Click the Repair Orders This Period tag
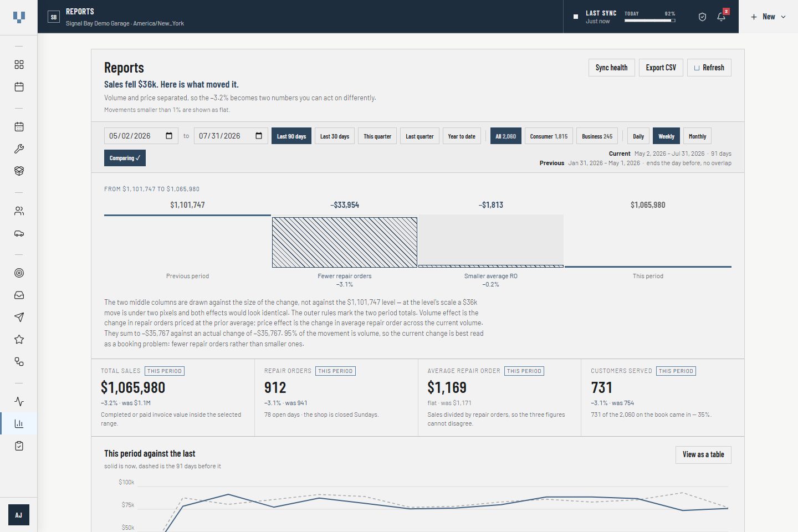 (x=335, y=371)
